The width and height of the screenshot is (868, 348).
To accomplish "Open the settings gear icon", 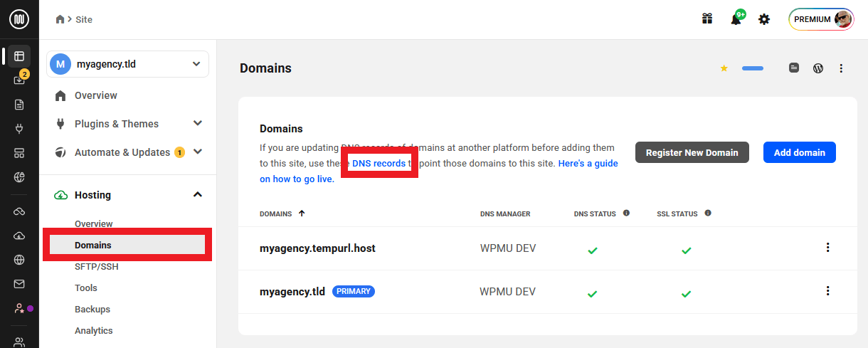I will coord(764,19).
